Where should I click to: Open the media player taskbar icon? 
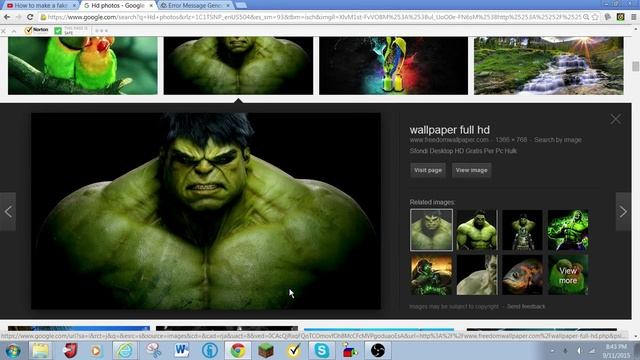tap(97, 351)
